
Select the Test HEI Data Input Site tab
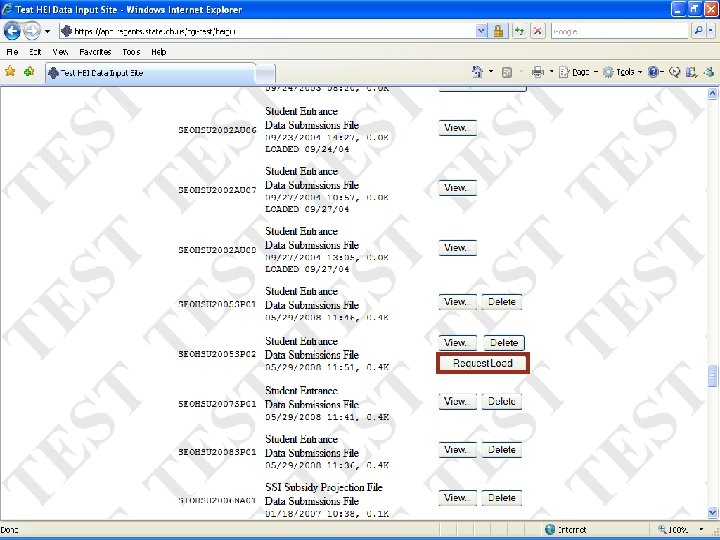pos(150,73)
